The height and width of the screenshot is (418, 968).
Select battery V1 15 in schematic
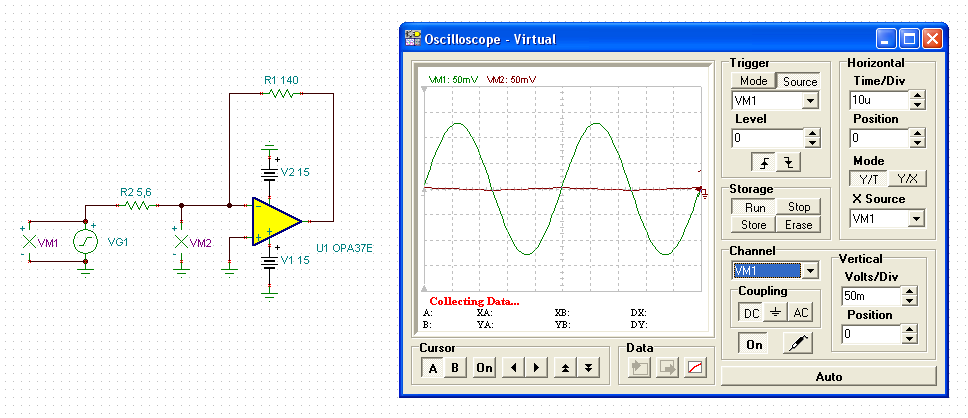tap(269, 262)
